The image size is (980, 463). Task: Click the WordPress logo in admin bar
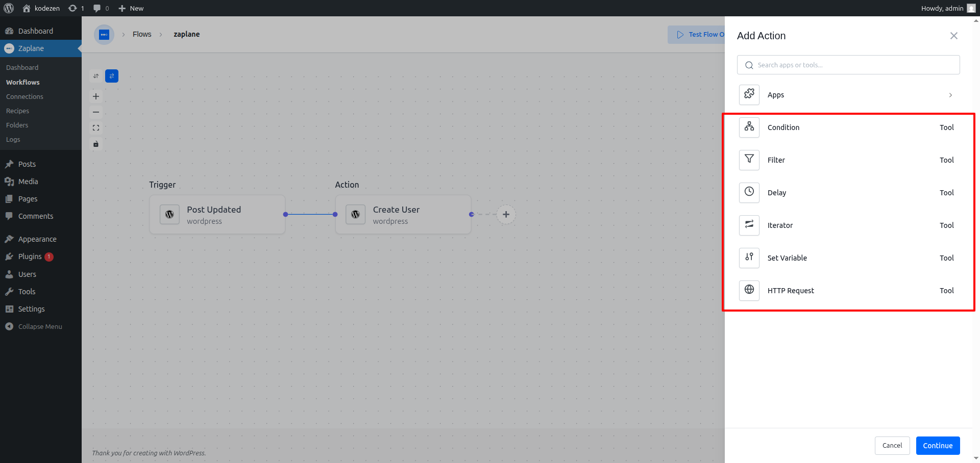[9, 8]
